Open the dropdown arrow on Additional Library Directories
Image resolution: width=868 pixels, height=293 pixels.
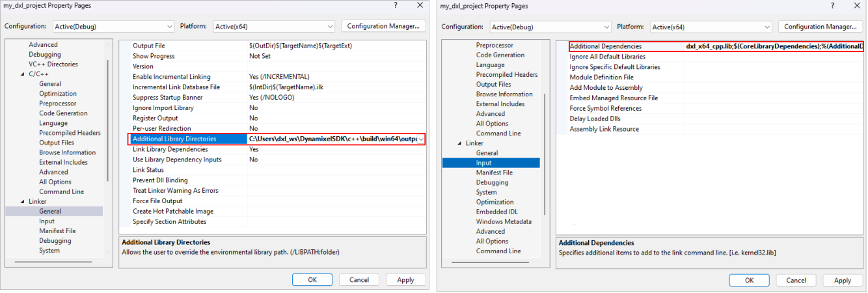click(421, 139)
